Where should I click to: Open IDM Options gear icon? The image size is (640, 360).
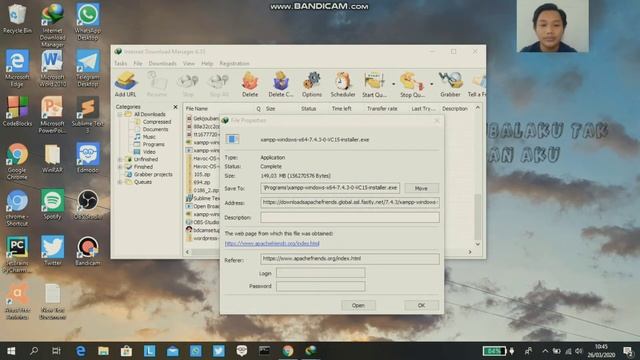pyautogui.click(x=312, y=84)
